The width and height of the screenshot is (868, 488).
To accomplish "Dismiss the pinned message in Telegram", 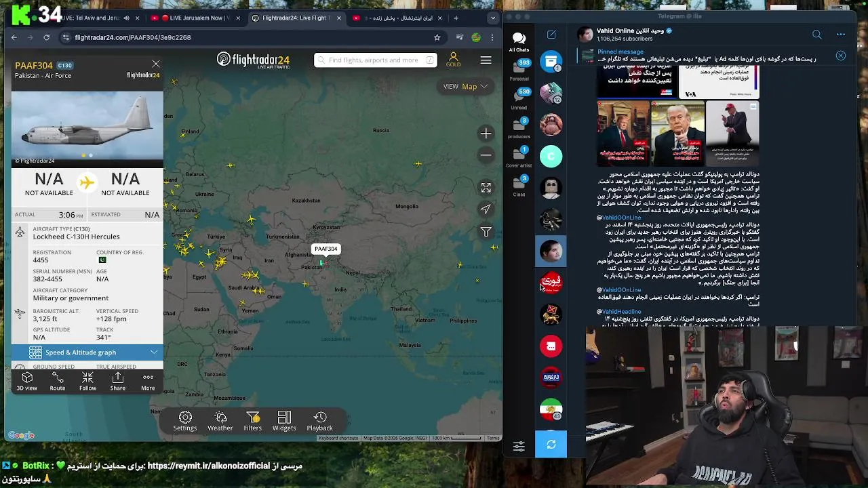I will [841, 56].
